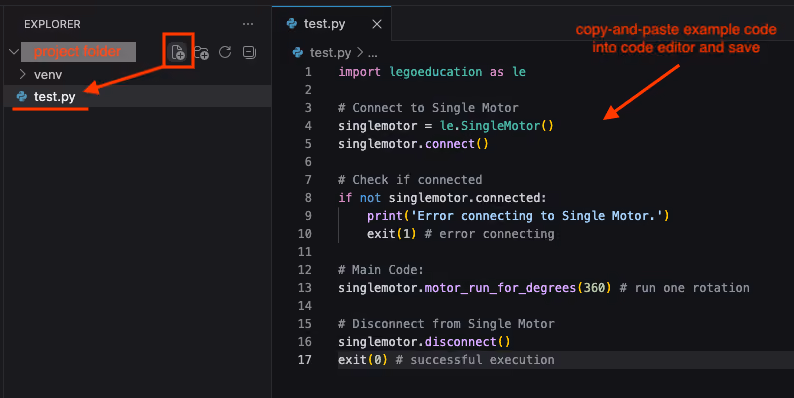Click 'exit(0)' on line 17
The height and width of the screenshot is (398, 794).
[363, 360]
